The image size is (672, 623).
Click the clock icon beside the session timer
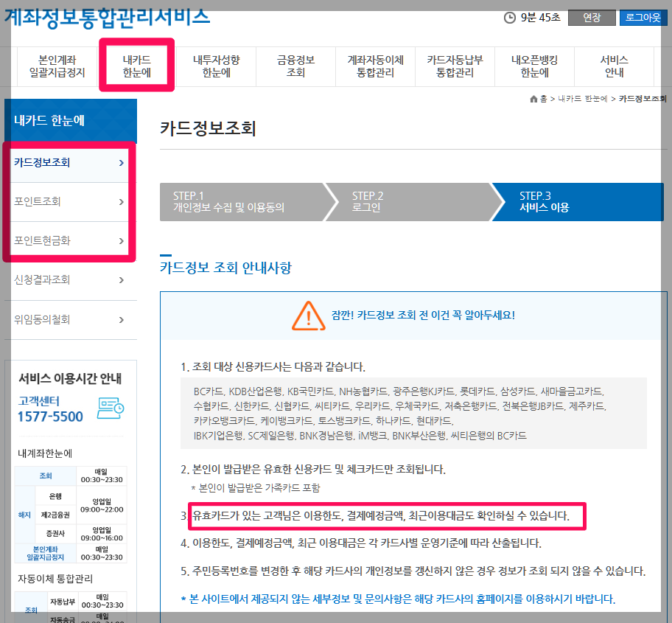click(x=511, y=16)
